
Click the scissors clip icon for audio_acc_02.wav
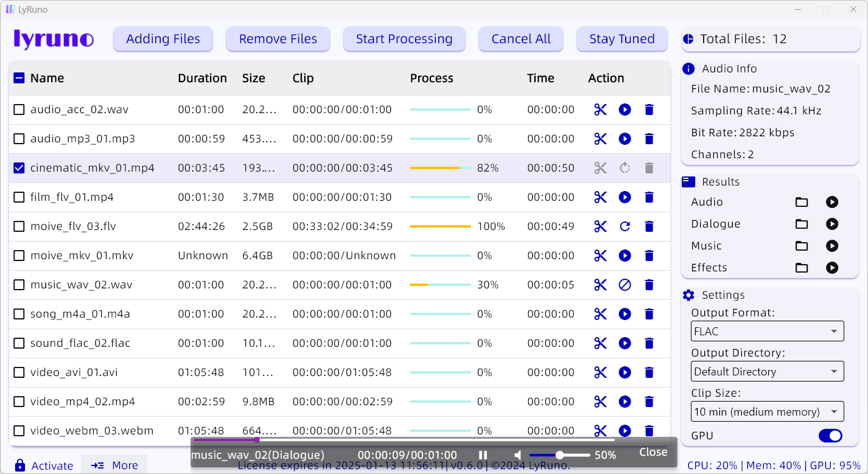pyautogui.click(x=600, y=110)
